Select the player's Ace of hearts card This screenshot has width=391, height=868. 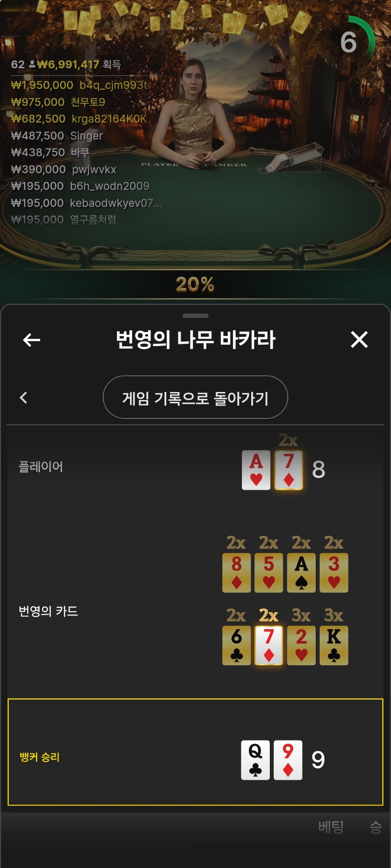pyautogui.click(x=256, y=470)
